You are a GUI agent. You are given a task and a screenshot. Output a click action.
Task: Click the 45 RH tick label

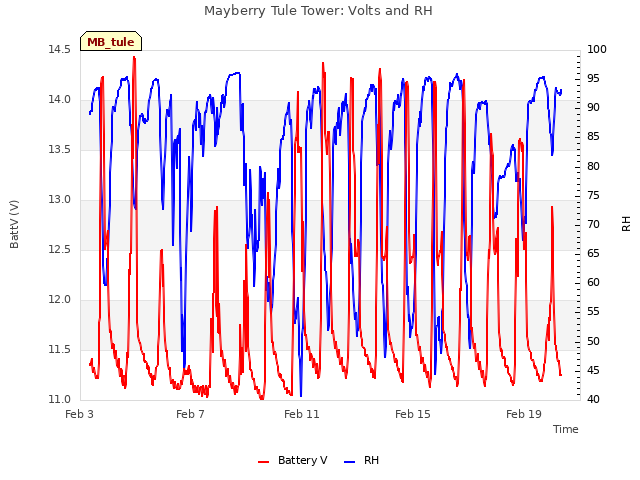593,371
